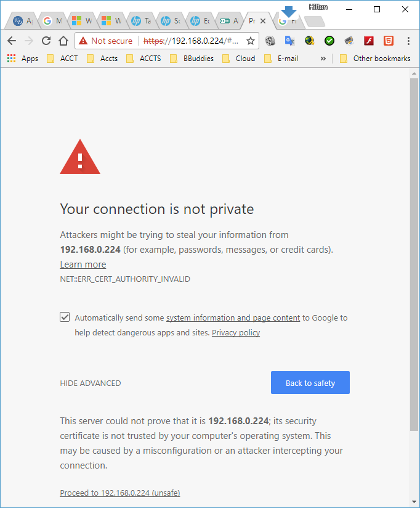Collapse details with HIDE ADVANCED
This screenshot has width=420, height=508.
point(91,383)
